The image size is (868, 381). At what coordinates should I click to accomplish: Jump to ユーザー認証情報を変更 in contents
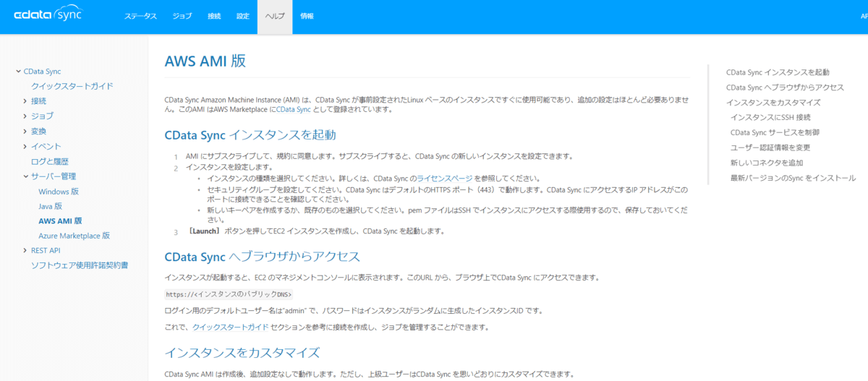pos(770,147)
